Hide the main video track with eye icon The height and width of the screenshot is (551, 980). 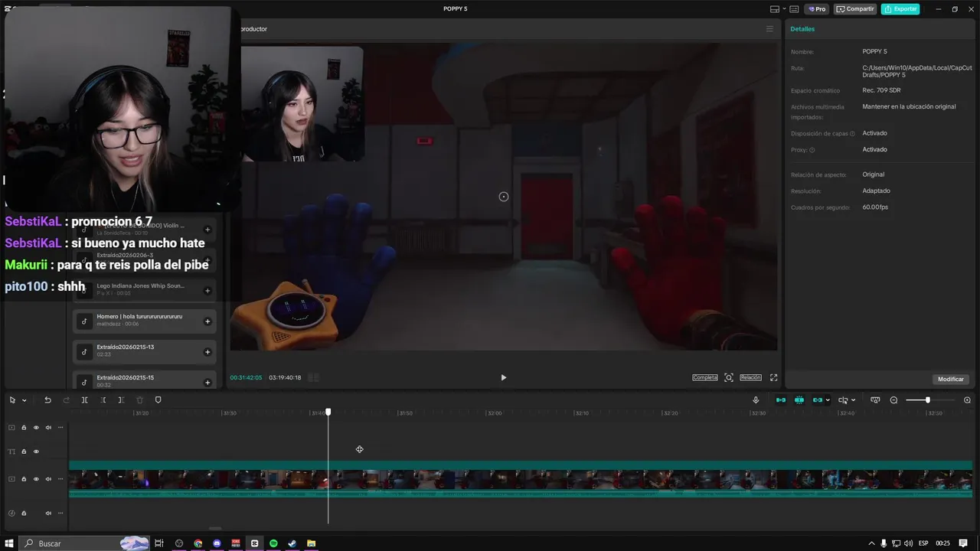(36, 479)
